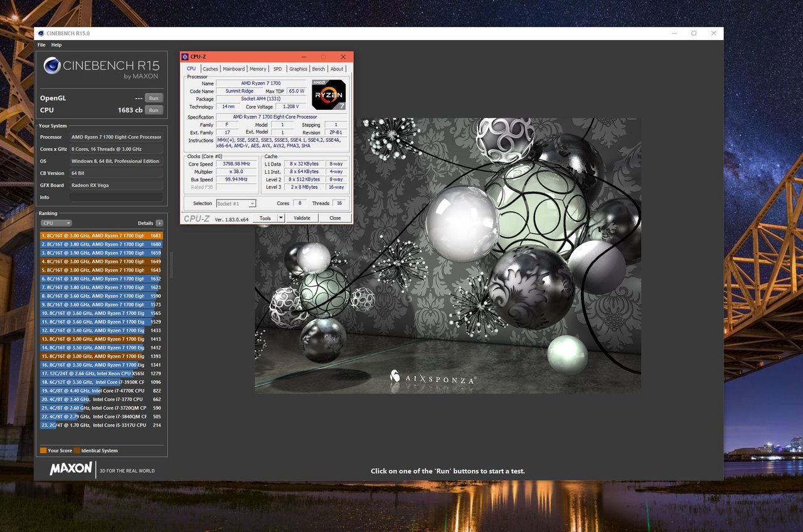Click the Info input field

click(x=116, y=197)
